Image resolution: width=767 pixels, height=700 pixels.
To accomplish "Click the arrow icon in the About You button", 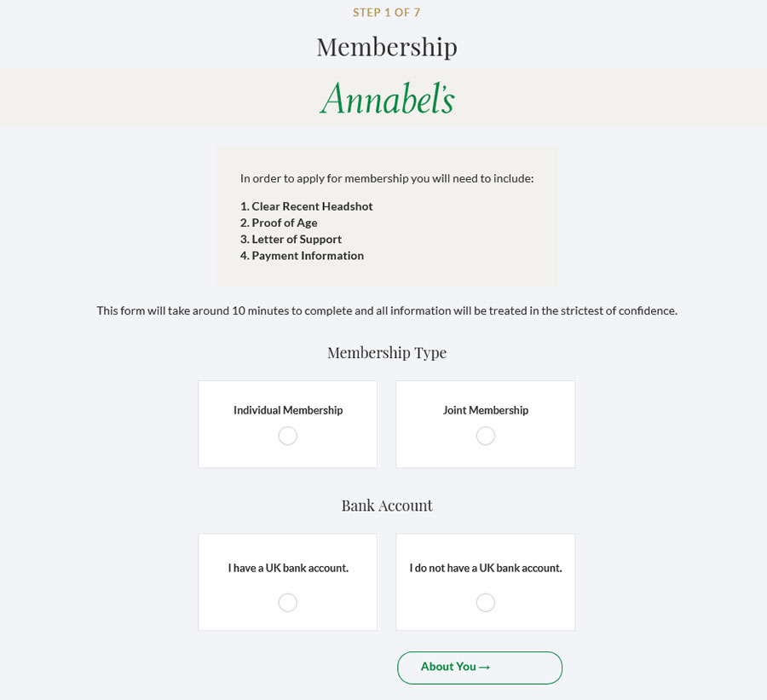I will coord(485,668).
